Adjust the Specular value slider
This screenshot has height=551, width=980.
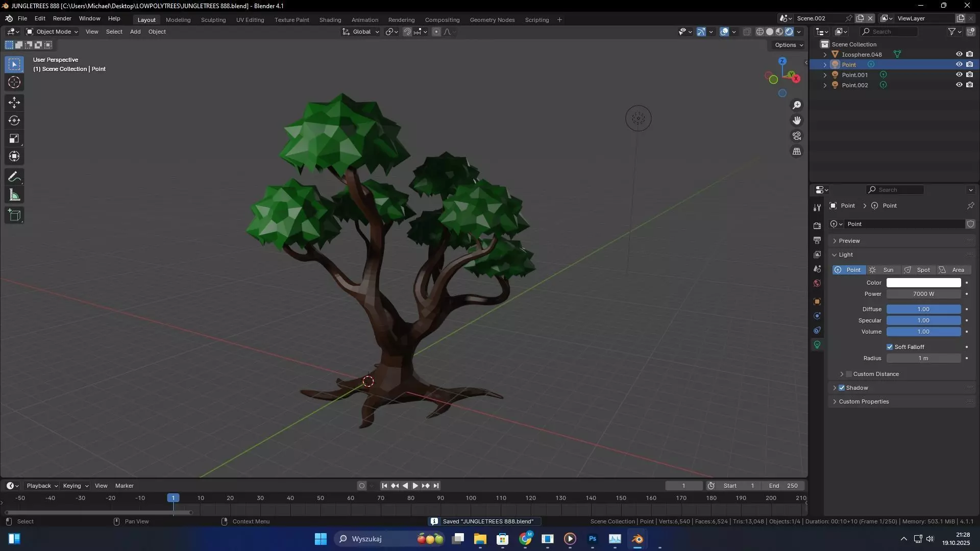click(x=923, y=320)
